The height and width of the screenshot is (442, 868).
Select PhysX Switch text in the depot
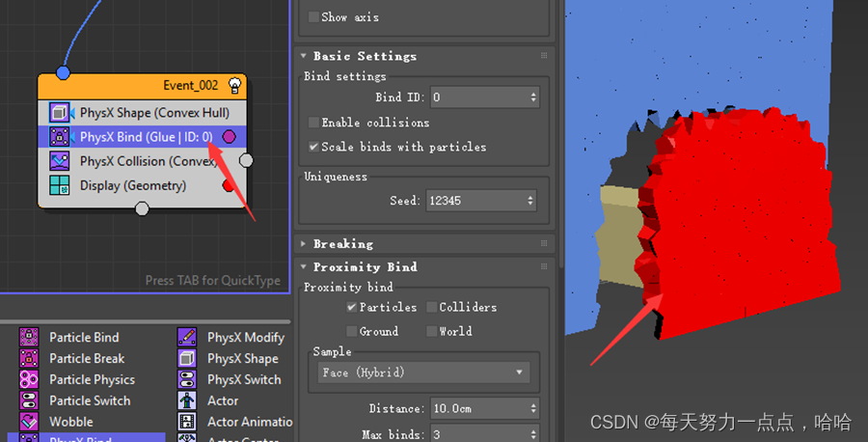(x=244, y=379)
